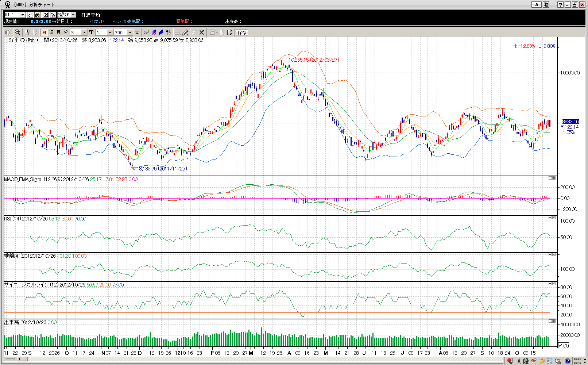This screenshot has height=365, width=588.
Task: Click the bold T text tool icon
Action: [91, 32]
